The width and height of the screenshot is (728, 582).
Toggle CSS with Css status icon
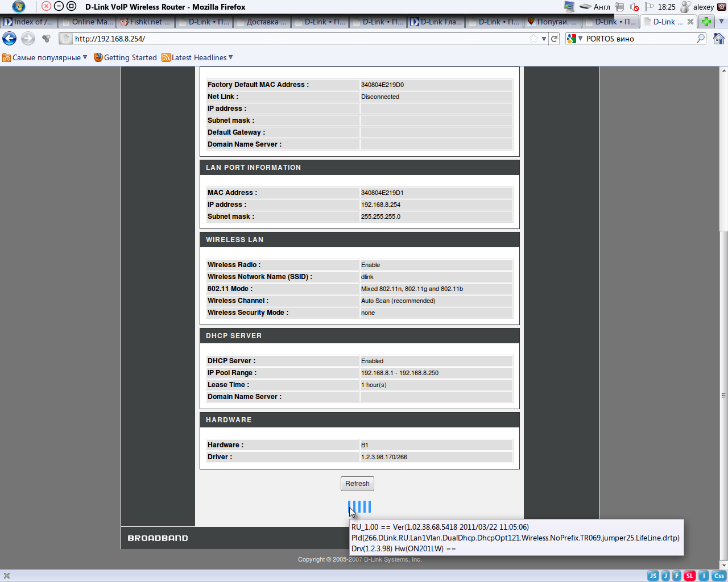[x=718, y=576]
